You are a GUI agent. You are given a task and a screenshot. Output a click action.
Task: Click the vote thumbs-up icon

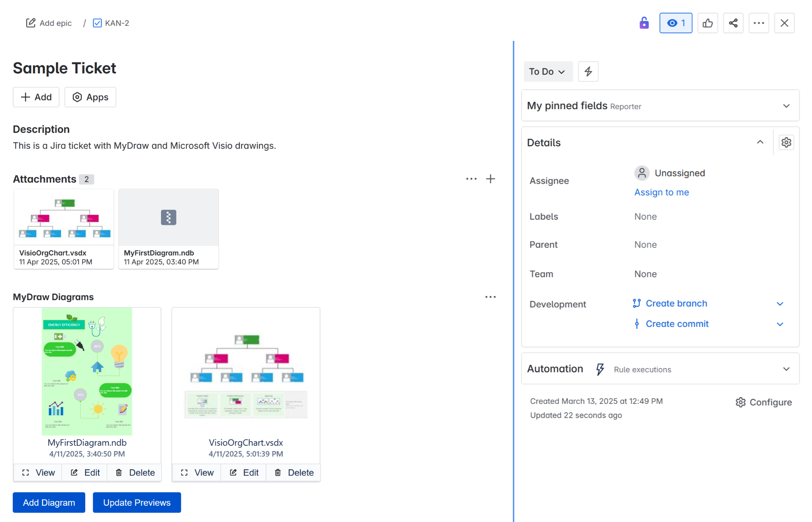pyautogui.click(x=708, y=23)
